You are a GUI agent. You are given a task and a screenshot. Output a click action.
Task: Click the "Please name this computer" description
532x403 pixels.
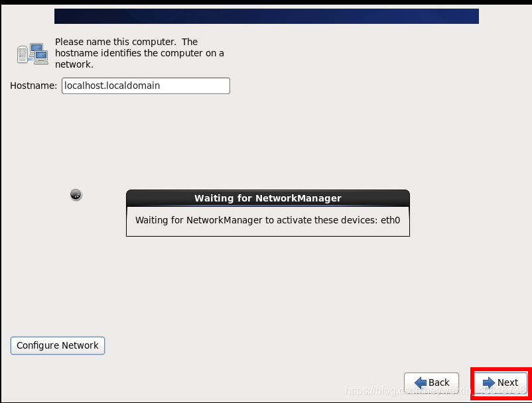click(x=139, y=53)
